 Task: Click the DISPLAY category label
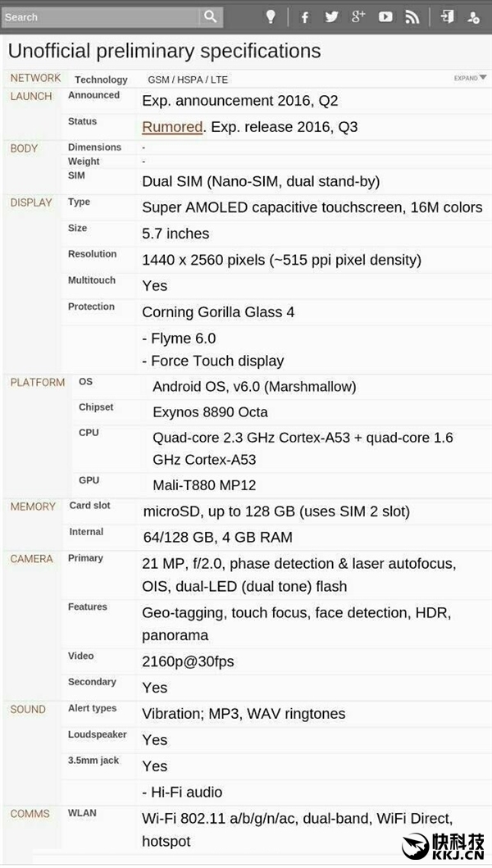[x=31, y=202]
